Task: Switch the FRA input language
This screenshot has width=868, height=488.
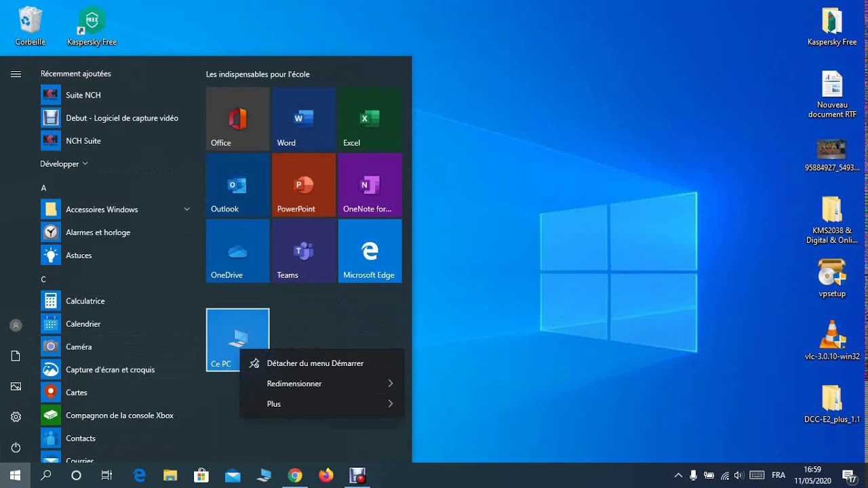Action: (x=778, y=475)
